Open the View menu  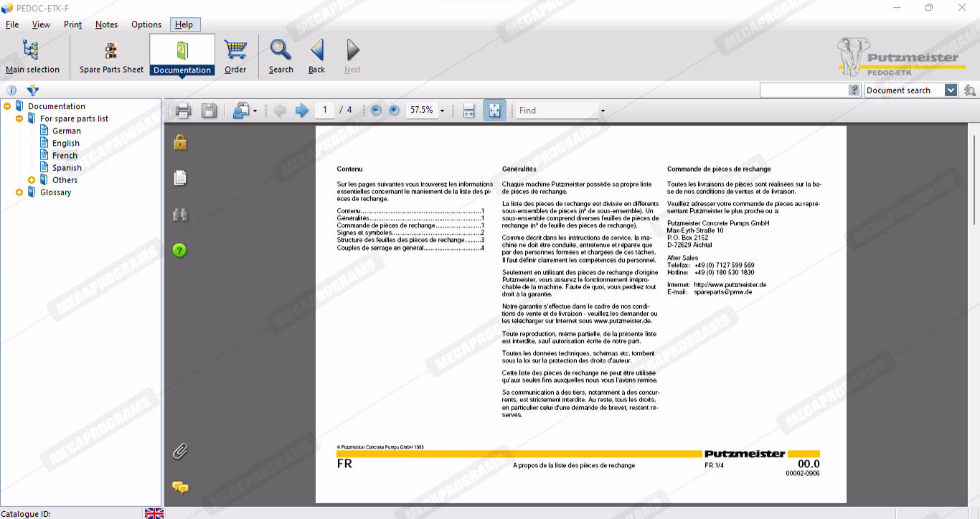click(x=41, y=24)
